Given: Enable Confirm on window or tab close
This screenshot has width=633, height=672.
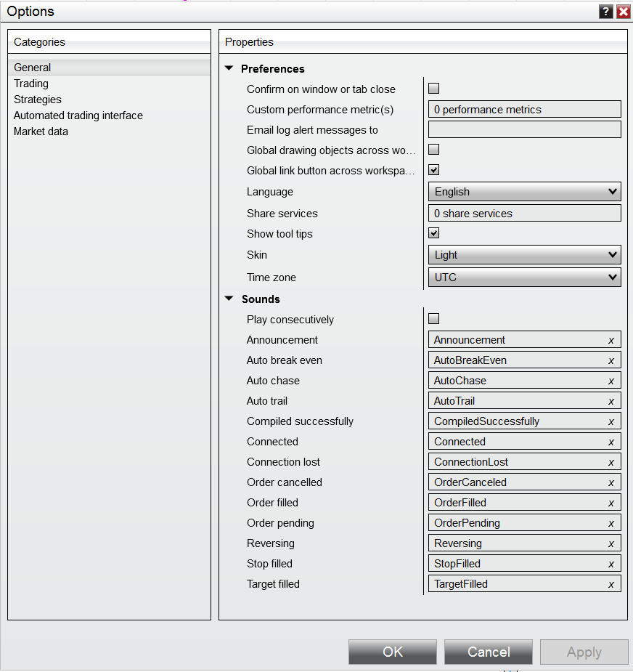Looking at the screenshot, I should pyautogui.click(x=434, y=89).
